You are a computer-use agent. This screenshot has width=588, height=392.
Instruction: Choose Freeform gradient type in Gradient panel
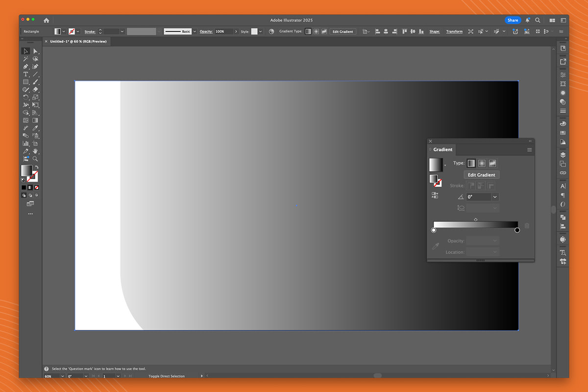click(492, 163)
